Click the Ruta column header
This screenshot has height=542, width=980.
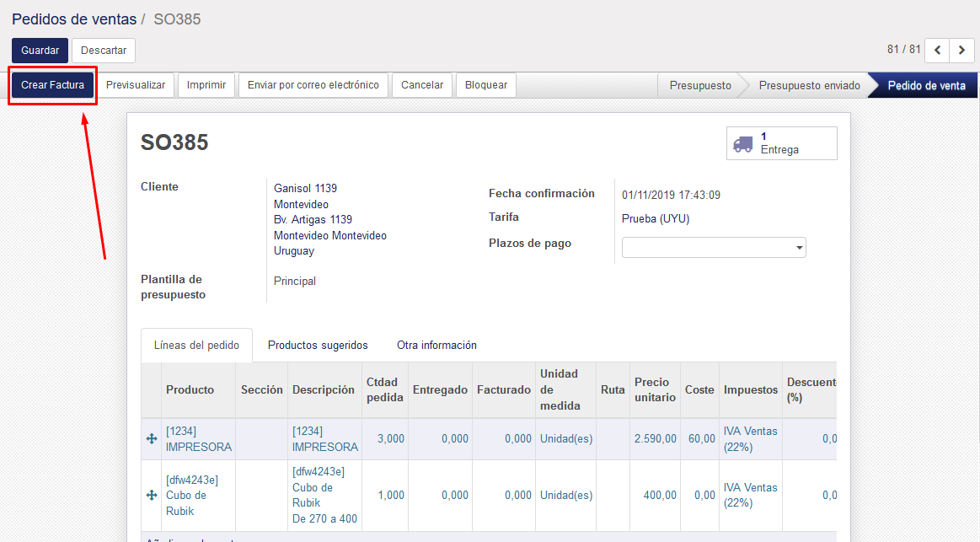coord(613,389)
